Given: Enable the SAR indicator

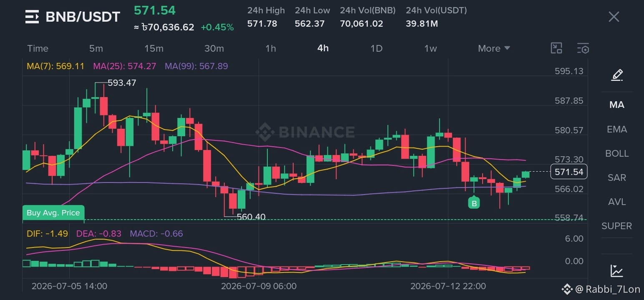Looking at the screenshot, I should (617, 177).
